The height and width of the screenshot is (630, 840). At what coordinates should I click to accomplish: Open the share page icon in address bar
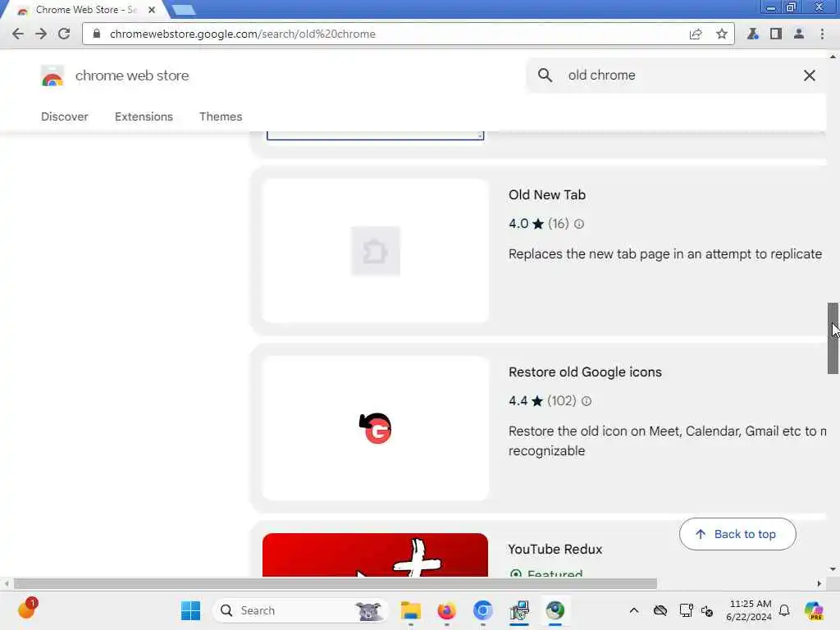coord(696,34)
